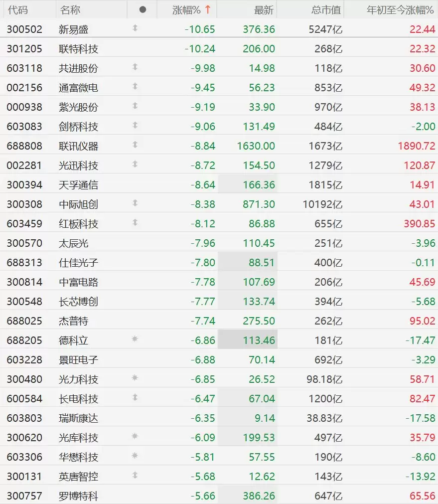Open stock 罗博特科

point(78,496)
